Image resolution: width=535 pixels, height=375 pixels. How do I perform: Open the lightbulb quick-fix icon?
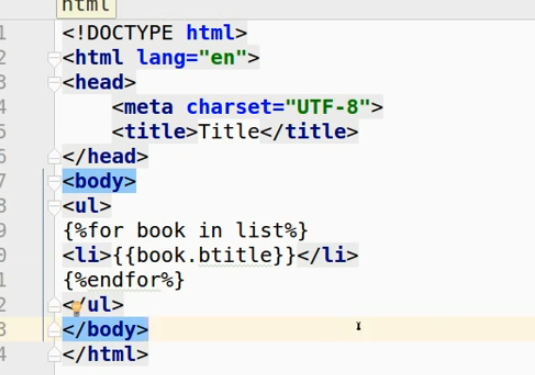[x=76, y=308]
